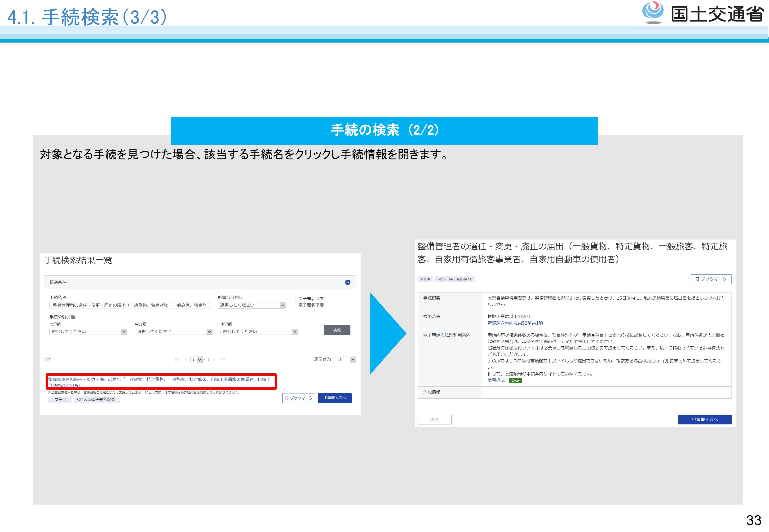The width and height of the screenshot is (769, 532).
Task: Check 電子署名必要 checkbox
Action: pyautogui.click(x=293, y=298)
